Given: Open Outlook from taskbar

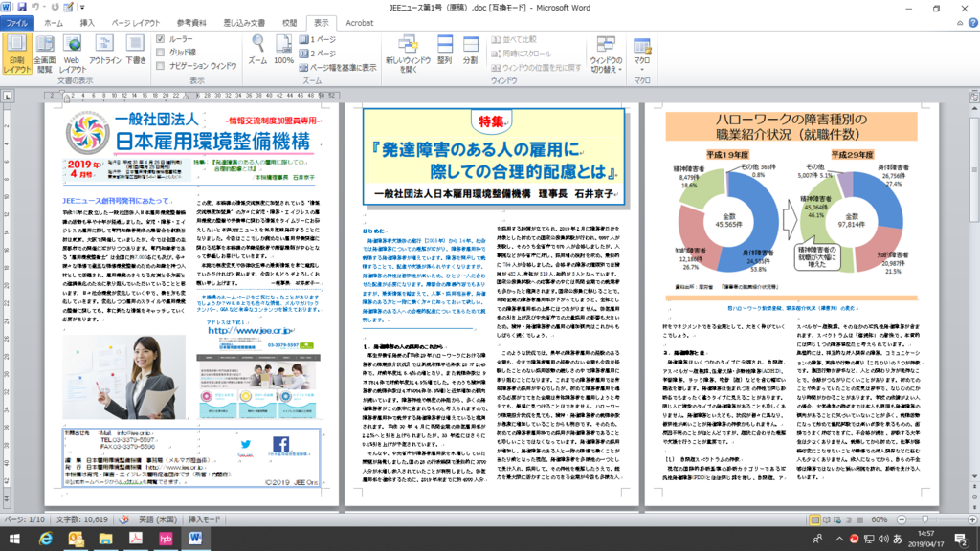Looking at the screenshot, I should click(x=76, y=539).
